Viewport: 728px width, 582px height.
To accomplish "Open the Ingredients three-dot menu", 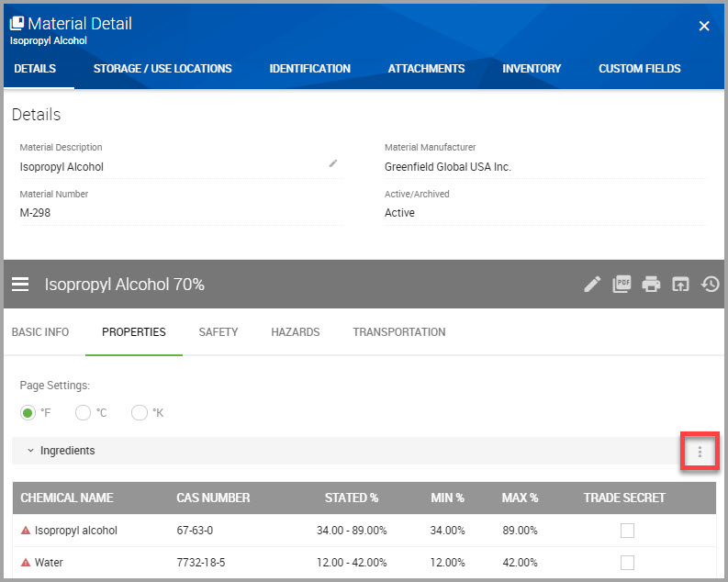I will (700, 452).
